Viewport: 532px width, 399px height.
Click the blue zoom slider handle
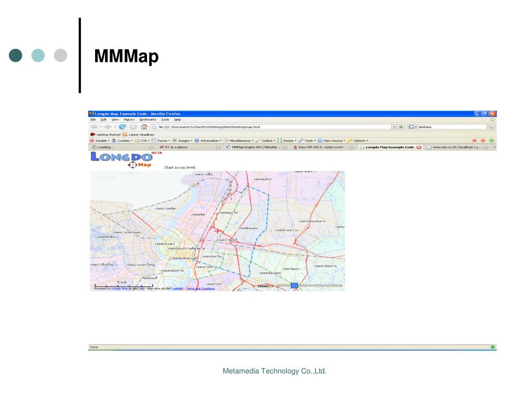pos(295,286)
